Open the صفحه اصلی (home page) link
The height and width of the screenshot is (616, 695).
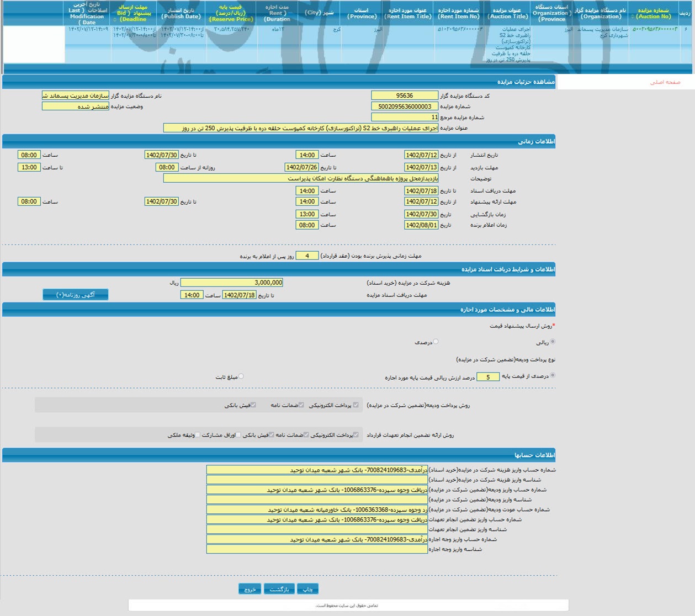click(665, 82)
